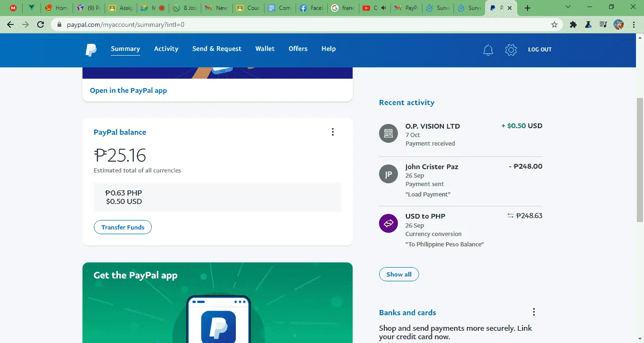This screenshot has height=343, width=644.
Task: Click the '+ $0.50 USD' received amount
Action: 521,126
